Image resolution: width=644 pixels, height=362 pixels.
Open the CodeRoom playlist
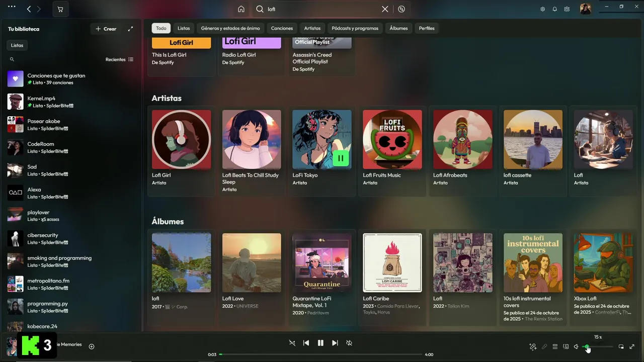[x=71, y=147]
